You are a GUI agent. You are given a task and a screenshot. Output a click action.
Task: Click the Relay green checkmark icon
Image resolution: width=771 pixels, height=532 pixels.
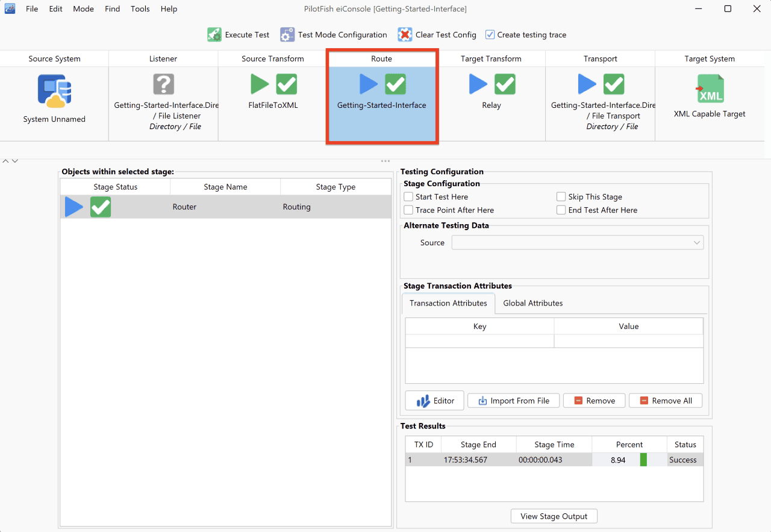point(505,84)
